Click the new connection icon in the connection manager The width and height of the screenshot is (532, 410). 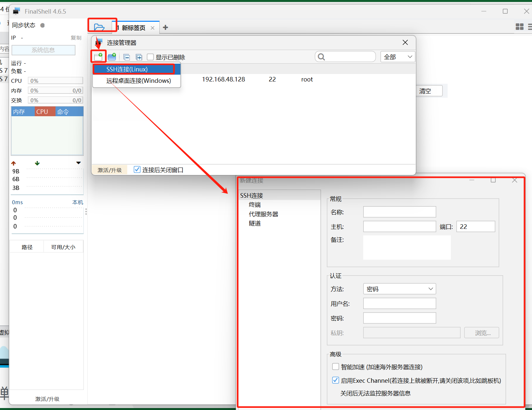tap(98, 57)
